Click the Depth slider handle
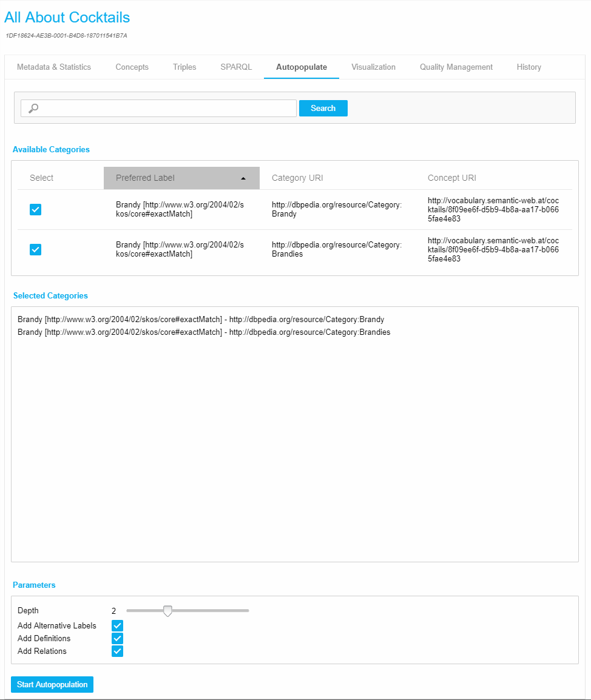 168,611
